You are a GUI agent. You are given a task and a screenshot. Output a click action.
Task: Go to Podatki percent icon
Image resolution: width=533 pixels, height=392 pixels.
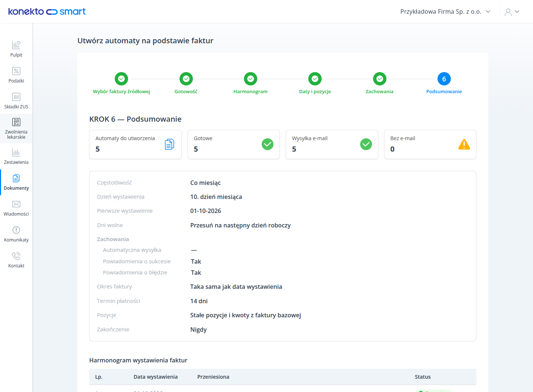coord(16,71)
